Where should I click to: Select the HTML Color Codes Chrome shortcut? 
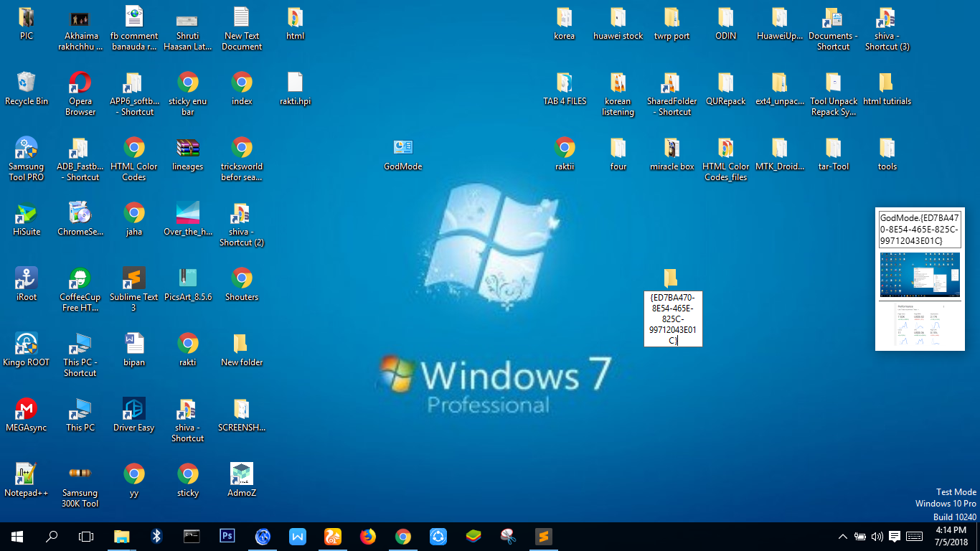click(x=134, y=159)
